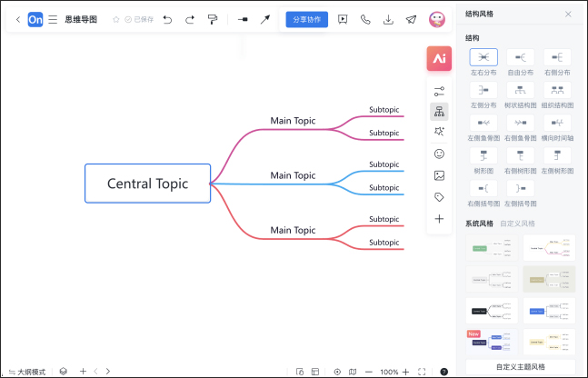Select the 右侧分布 structure
Screen dimensions: 588x378
tap(557, 57)
